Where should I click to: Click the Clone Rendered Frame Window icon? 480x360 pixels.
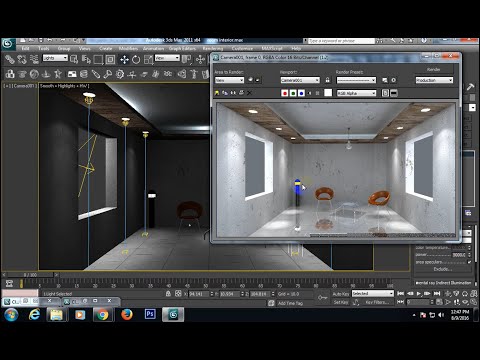(233, 93)
